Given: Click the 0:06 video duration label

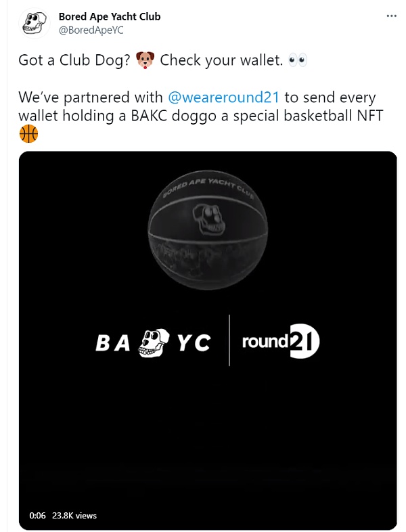Looking at the screenshot, I should pyautogui.click(x=37, y=516).
